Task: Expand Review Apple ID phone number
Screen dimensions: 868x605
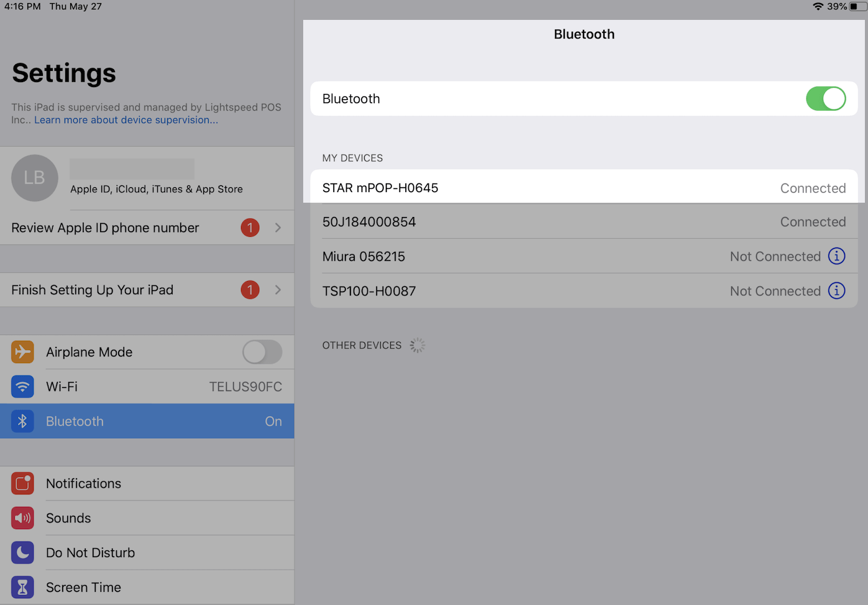Action: (x=278, y=228)
